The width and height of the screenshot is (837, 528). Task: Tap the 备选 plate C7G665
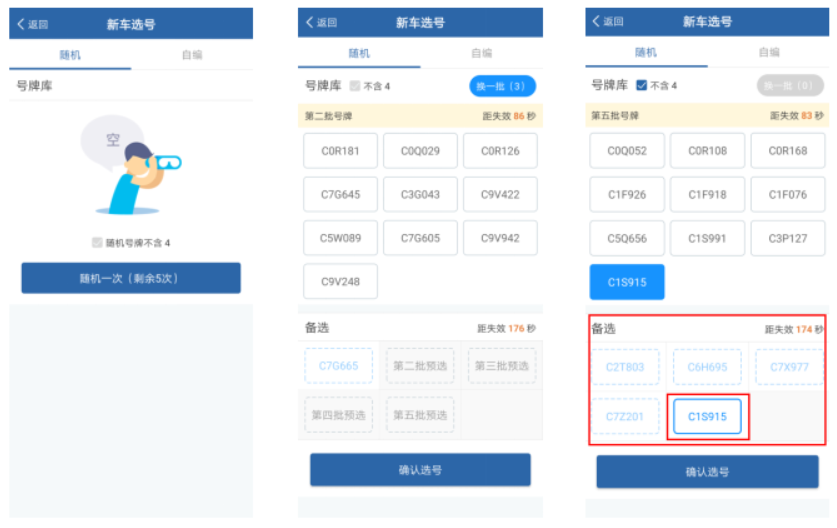(x=339, y=366)
